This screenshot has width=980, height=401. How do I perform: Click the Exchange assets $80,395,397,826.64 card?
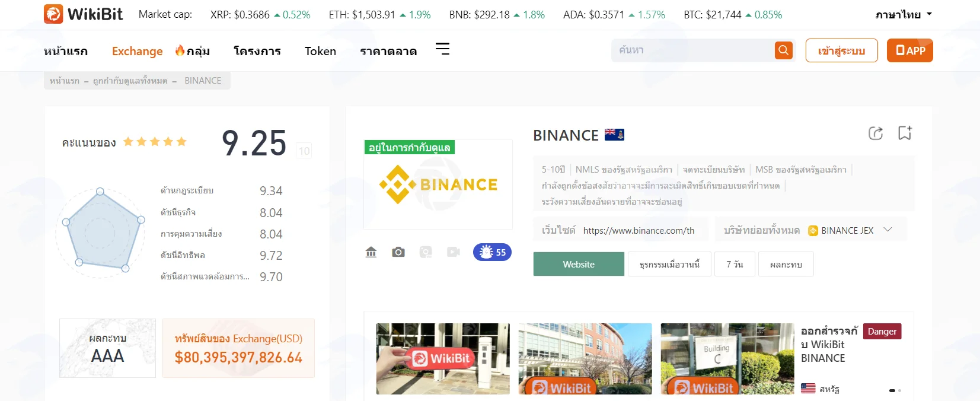pos(238,348)
